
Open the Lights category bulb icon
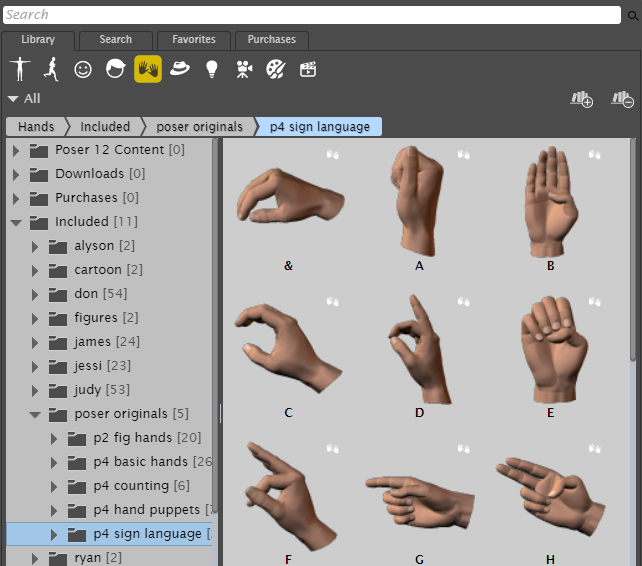(211, 69)
